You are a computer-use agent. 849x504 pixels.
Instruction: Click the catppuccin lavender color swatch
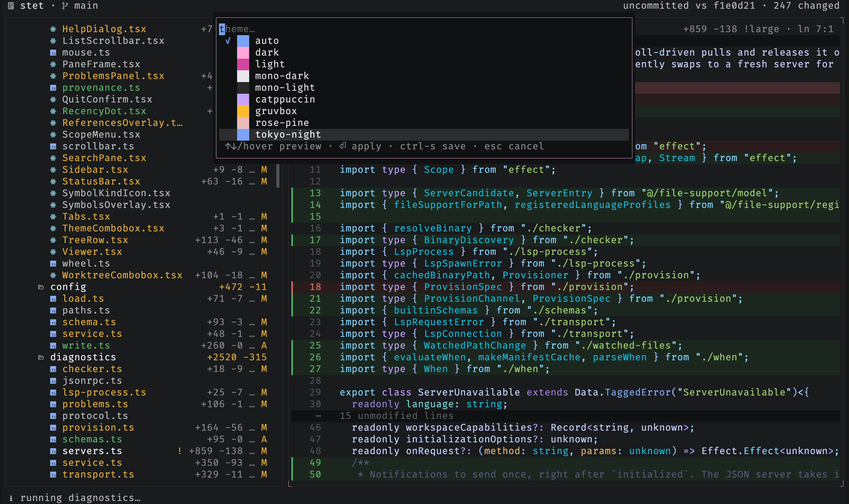coord(243,99)
